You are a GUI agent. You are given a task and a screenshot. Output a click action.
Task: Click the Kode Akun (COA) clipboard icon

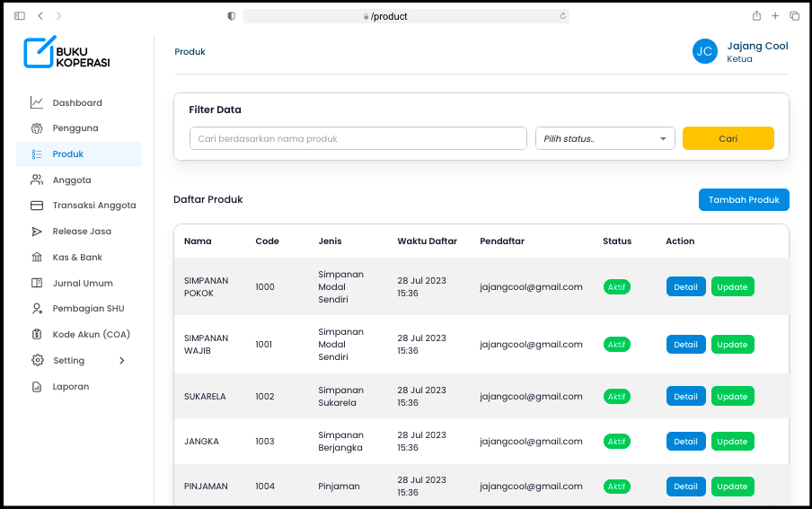click(37, 335)
